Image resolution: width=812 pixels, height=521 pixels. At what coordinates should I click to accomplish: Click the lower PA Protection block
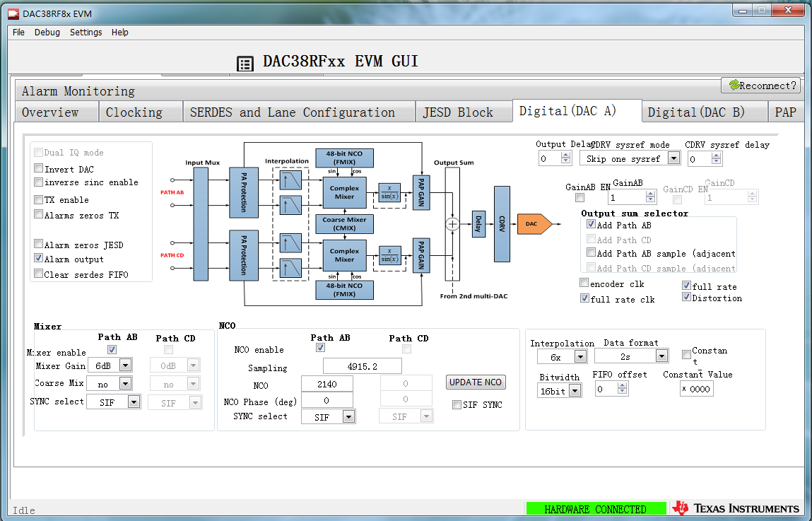(244, 255)
